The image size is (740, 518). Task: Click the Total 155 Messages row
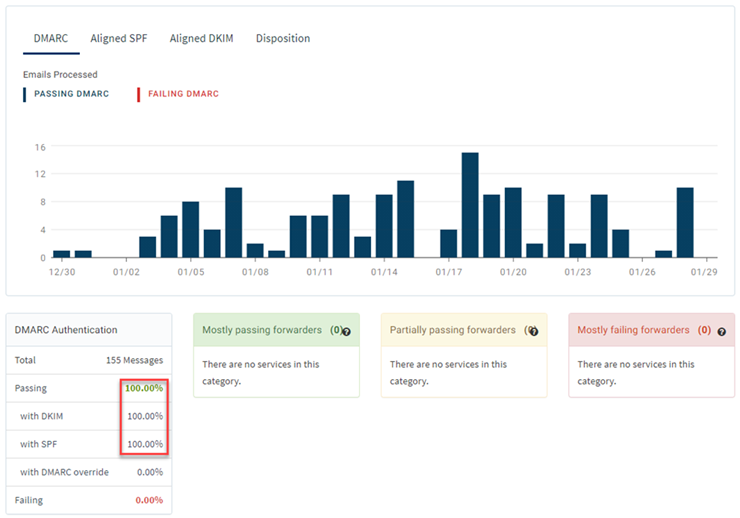pos(90,359)
